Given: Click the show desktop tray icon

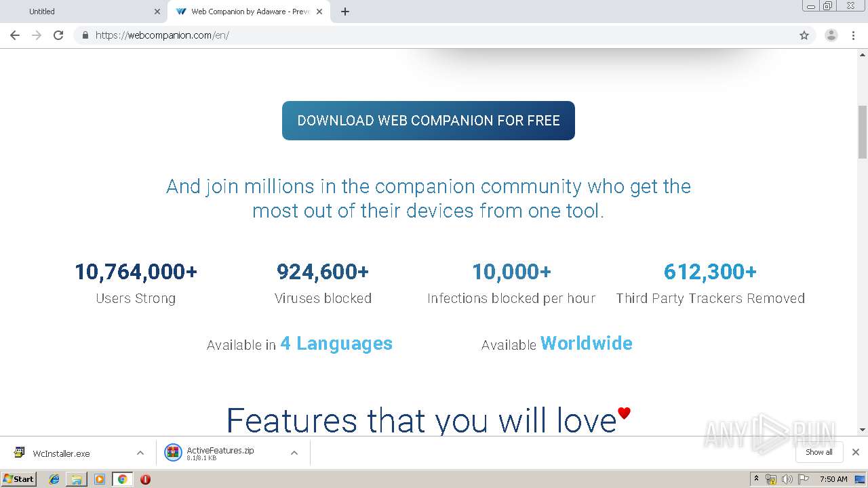Looking at the screenshot, I should (x=861, y=479).
